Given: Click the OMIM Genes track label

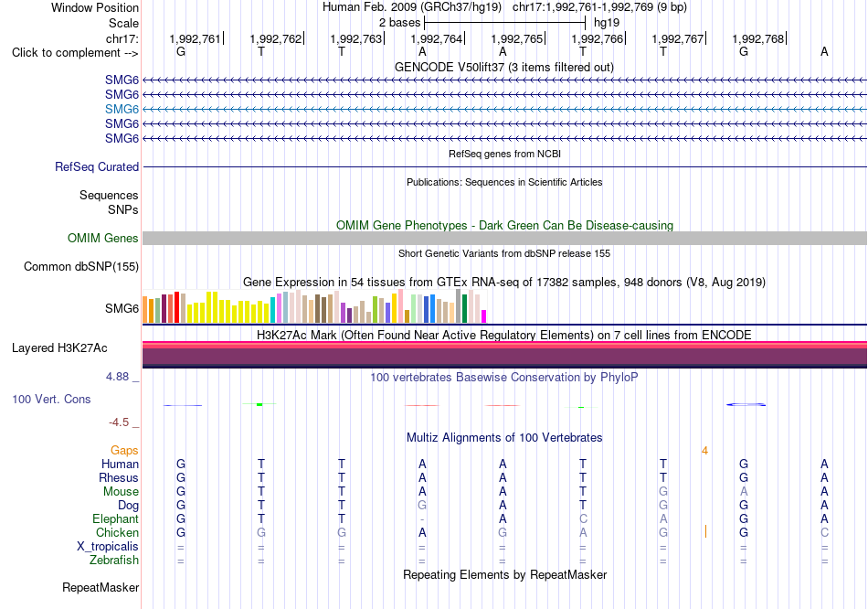Looking at the screenshot, I should click(103, 239).
